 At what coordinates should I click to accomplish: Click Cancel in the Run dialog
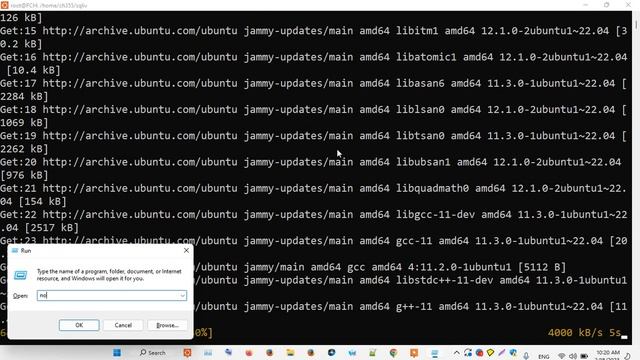click(123, 325)
